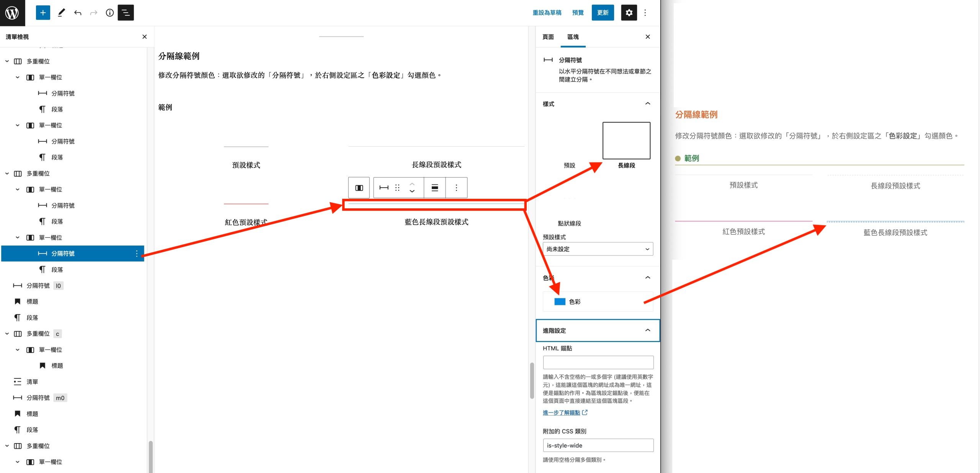This screenshot has height=473, width=980.
Task: Collapse the 進階設定 panel
Action: point(648,330)
